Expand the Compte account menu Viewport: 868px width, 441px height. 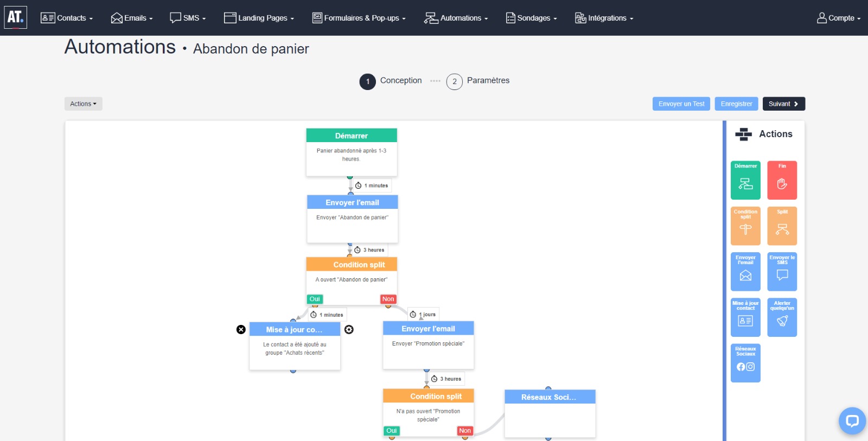839,18
